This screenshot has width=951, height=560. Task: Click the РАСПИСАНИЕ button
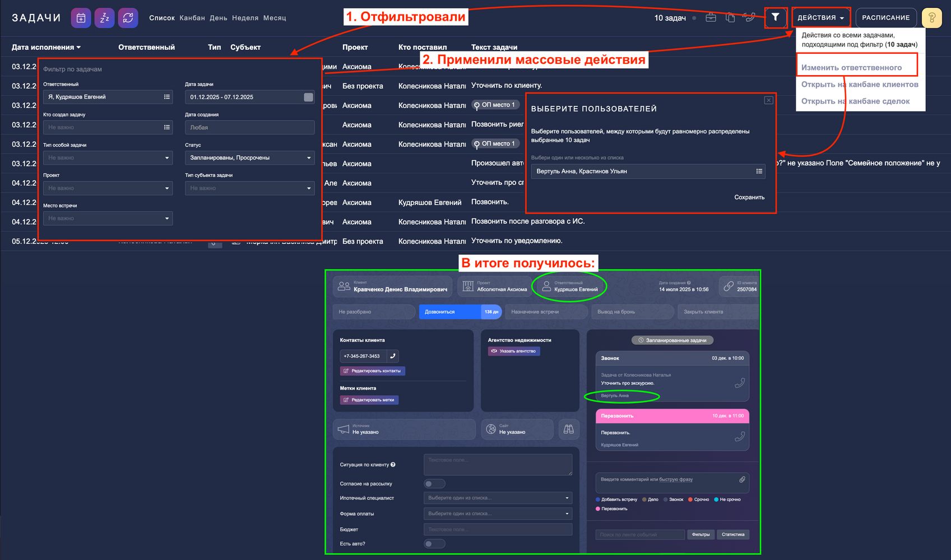[x=886, y=17]
